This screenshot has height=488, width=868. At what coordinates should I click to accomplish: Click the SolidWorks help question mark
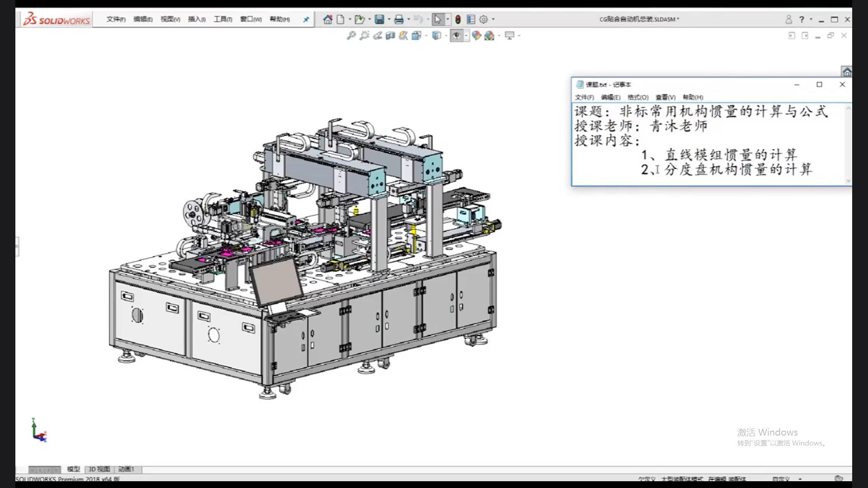pos(802,19)
